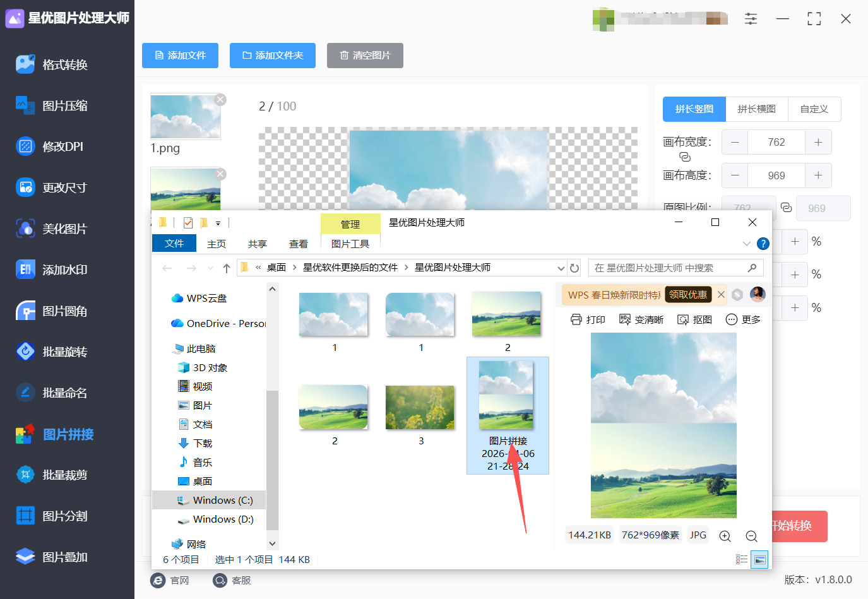Click the 添加文件 button
Viewport: 868px width, 599px height.
(x=180, y=56)
